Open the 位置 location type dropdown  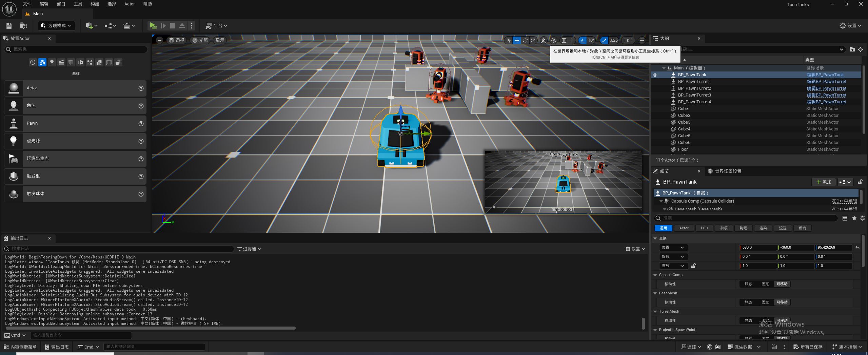(673, 248)
